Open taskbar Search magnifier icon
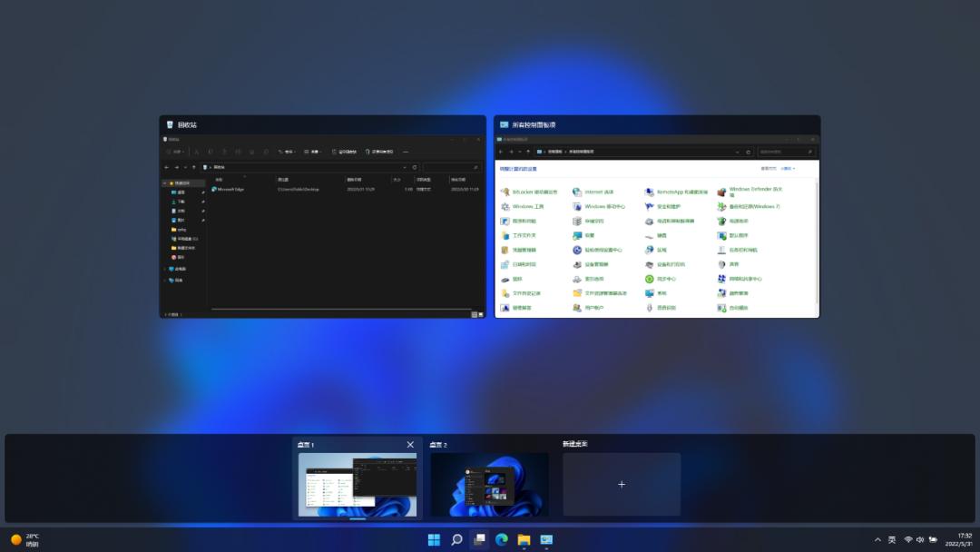980x552 pixels. coord(457,539)
